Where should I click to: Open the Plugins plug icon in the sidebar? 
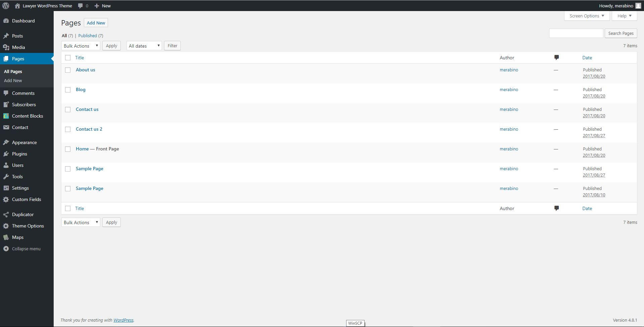[x=6, y=154]
